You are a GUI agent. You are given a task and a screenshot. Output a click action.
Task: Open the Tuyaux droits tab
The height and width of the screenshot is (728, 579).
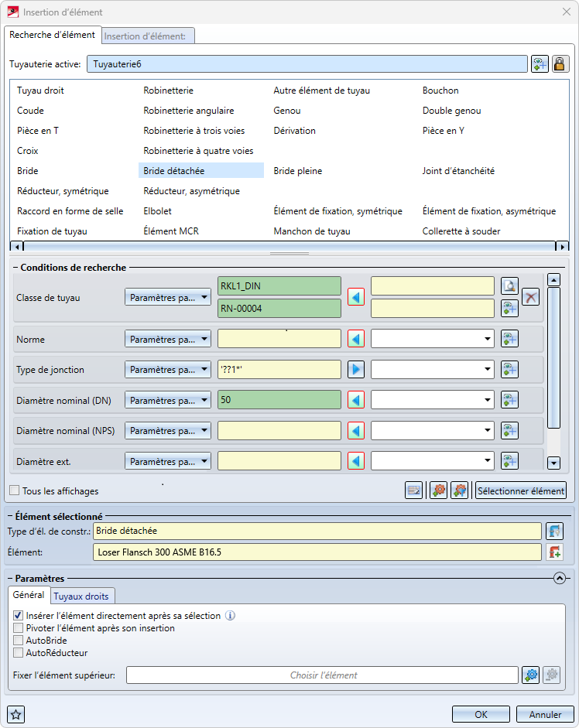point(83,596)
